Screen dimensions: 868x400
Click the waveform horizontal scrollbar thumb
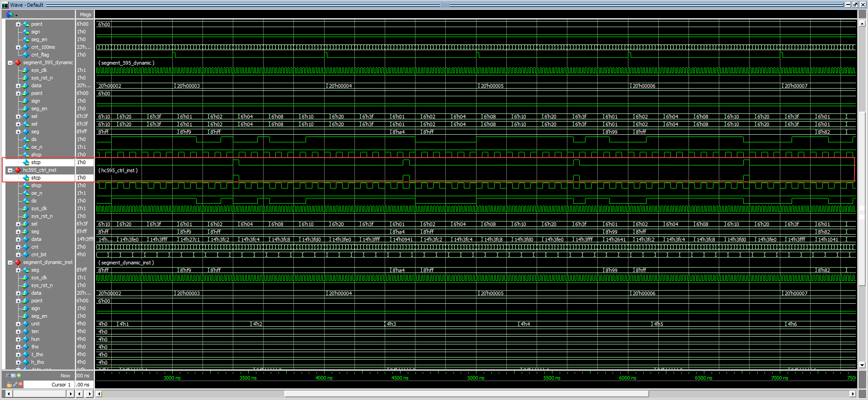(467, 394)
